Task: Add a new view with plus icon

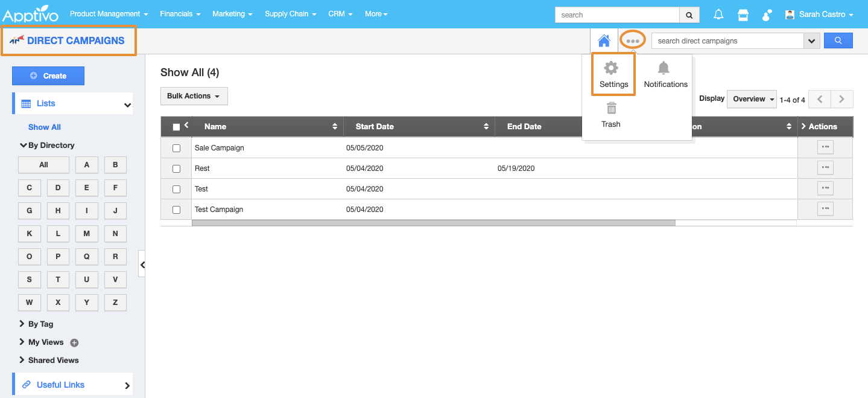Action: tap(75, 342)
